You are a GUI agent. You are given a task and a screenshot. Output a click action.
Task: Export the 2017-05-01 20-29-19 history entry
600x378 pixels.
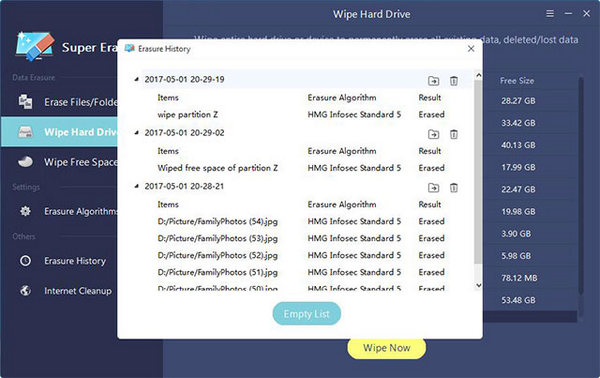pyautogui.click(x=433, y=81)
